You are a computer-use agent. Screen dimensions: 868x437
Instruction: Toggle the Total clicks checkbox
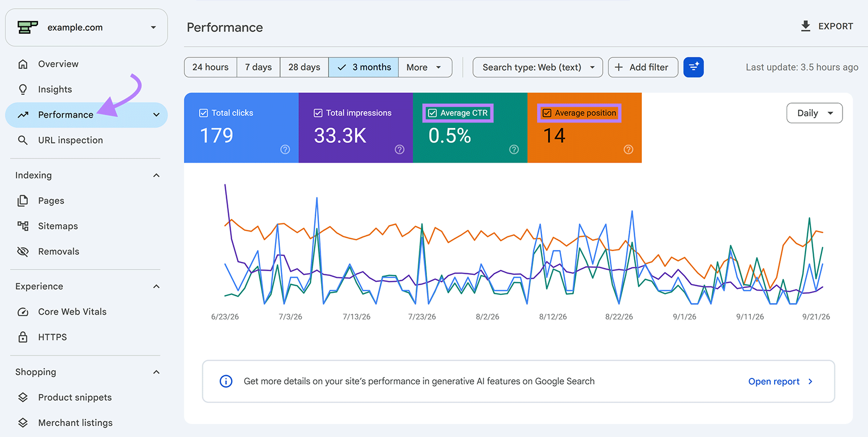(204, 113)
